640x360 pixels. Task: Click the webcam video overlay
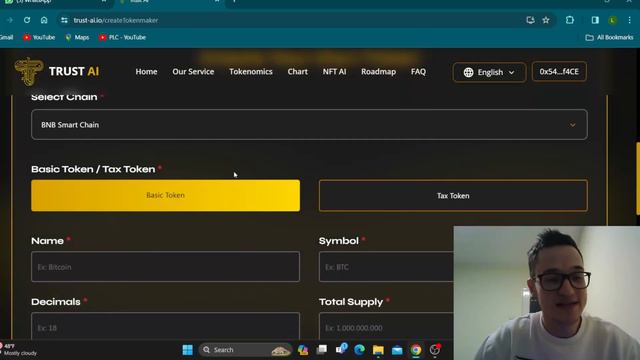coord(547,293)
